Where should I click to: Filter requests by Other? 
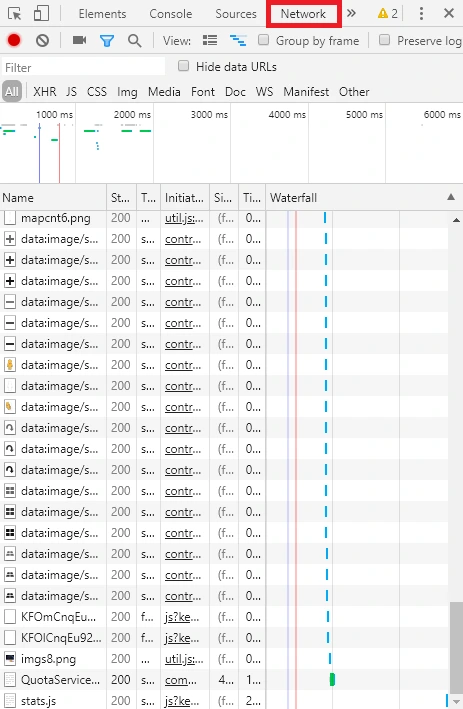coord(354,92)
